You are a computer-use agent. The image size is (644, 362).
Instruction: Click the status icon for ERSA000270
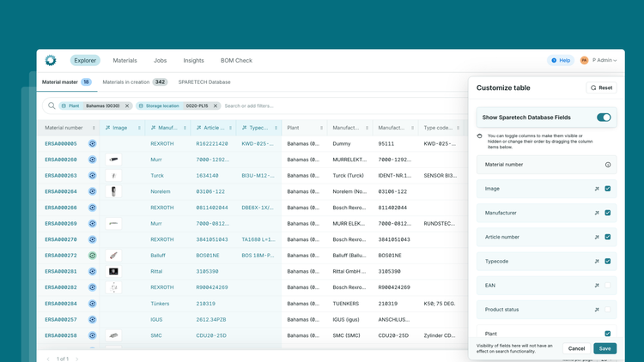[93, 239]
